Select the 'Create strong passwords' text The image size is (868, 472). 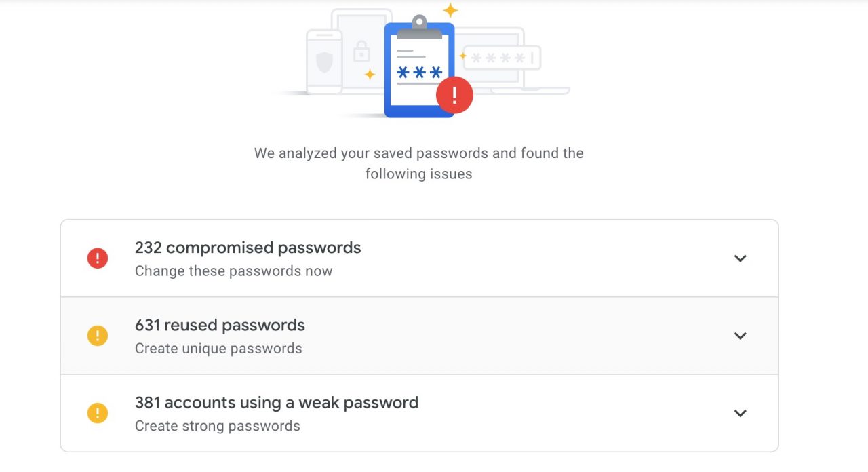click(218, 426)
